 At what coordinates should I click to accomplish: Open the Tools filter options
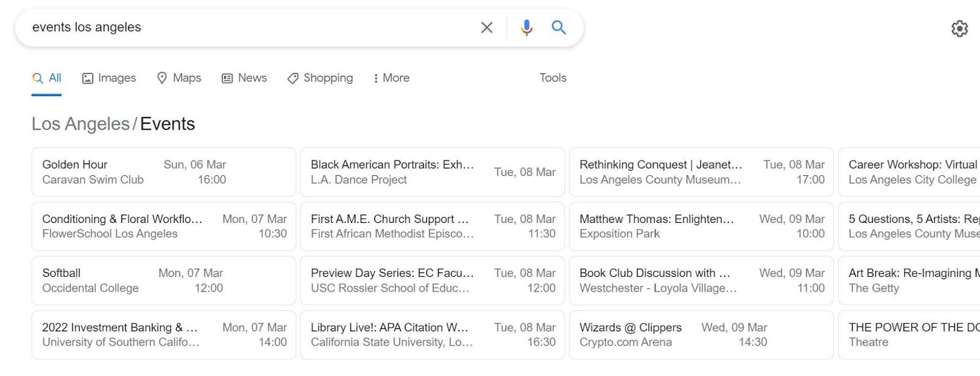552,78
